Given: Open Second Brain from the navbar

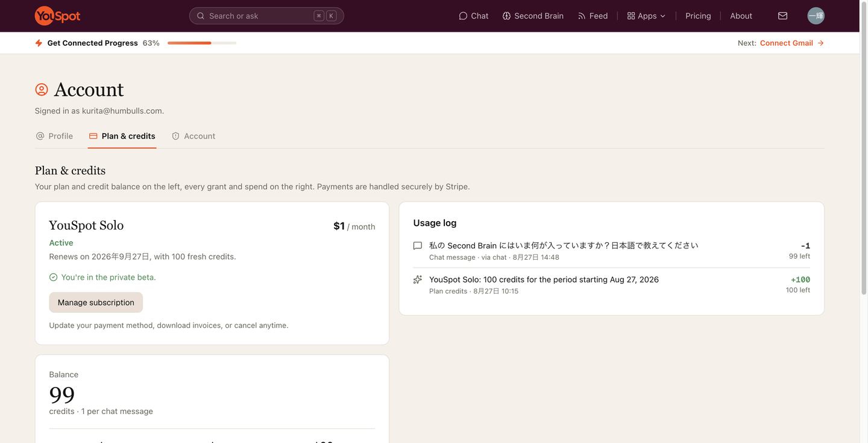Looking at the screenshot, I should pyautogui.click(x=533, y=16).
